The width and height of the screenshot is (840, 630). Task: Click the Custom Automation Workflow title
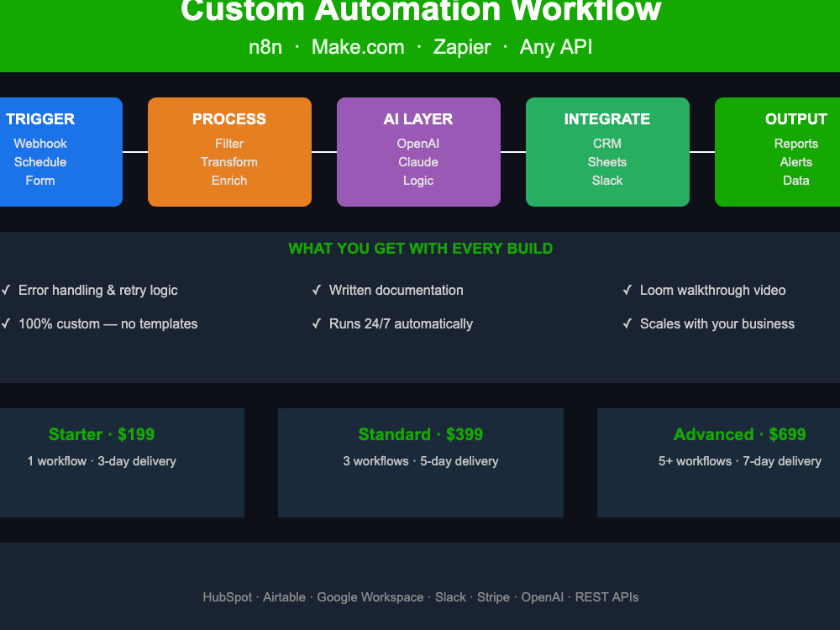coord(421,11)
